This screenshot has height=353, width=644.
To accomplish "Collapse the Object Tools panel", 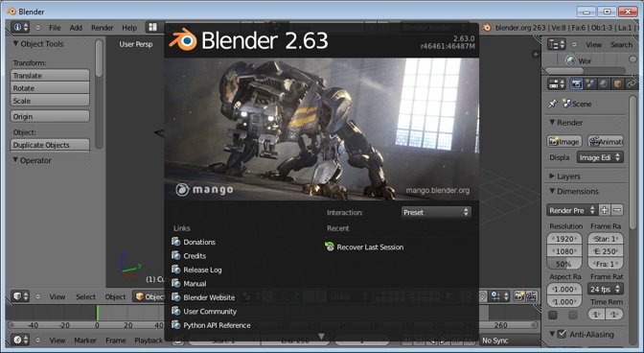I will pyautogui.click(x=15, y=43).
